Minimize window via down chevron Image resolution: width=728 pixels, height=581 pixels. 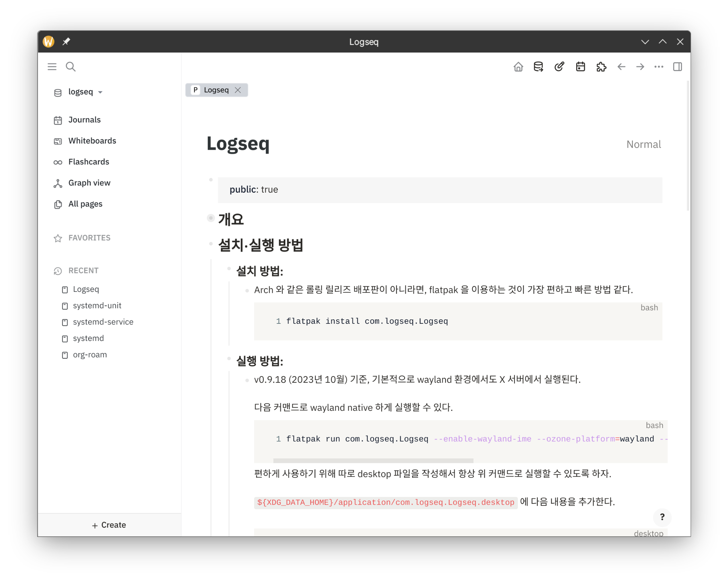(645, 42)
